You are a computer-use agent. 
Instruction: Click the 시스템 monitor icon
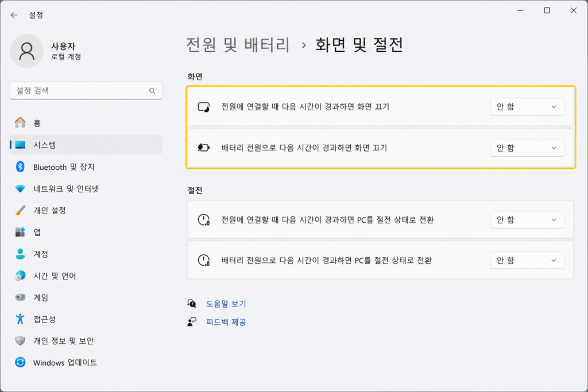[20, 145]
